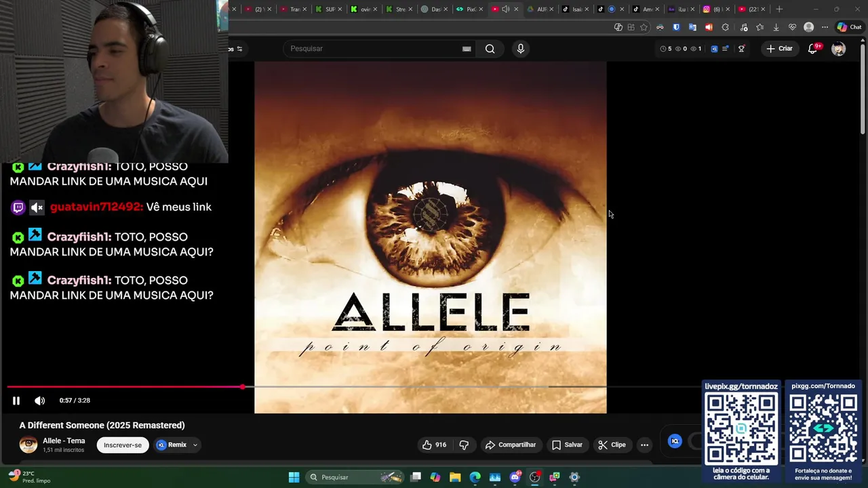Switch to the PixG browser tab
Screen dimensions: 868x488
(x=469, y=9)
